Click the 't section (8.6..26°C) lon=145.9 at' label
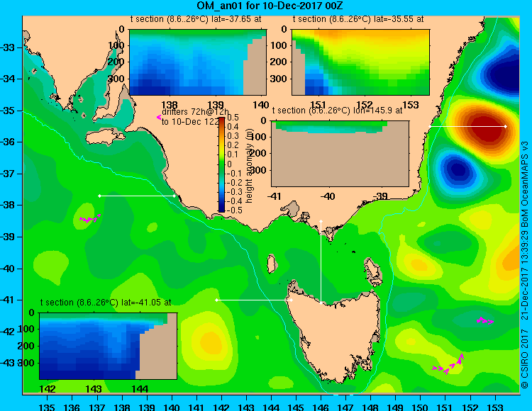Screen dimensions: 532x411 337,111
